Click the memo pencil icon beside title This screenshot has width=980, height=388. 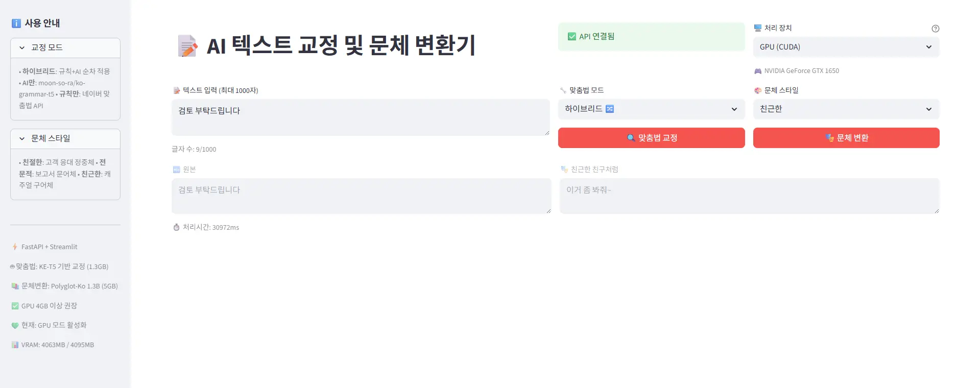coord(187,46)
